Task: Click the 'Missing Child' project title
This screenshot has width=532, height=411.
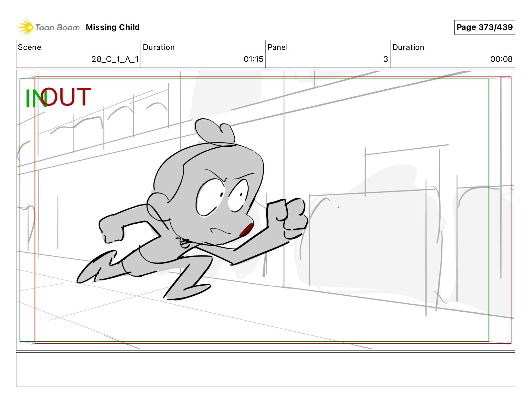Action: [113, 27]
